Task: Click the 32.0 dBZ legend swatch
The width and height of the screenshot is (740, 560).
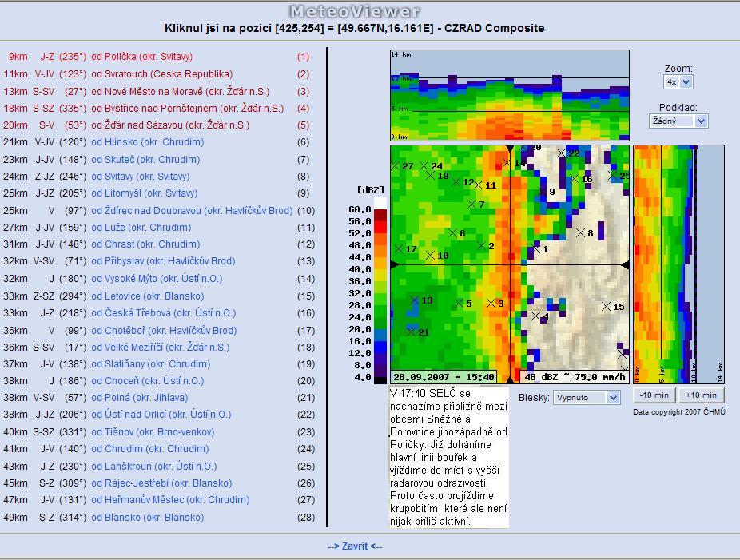Action: [380, 288]
